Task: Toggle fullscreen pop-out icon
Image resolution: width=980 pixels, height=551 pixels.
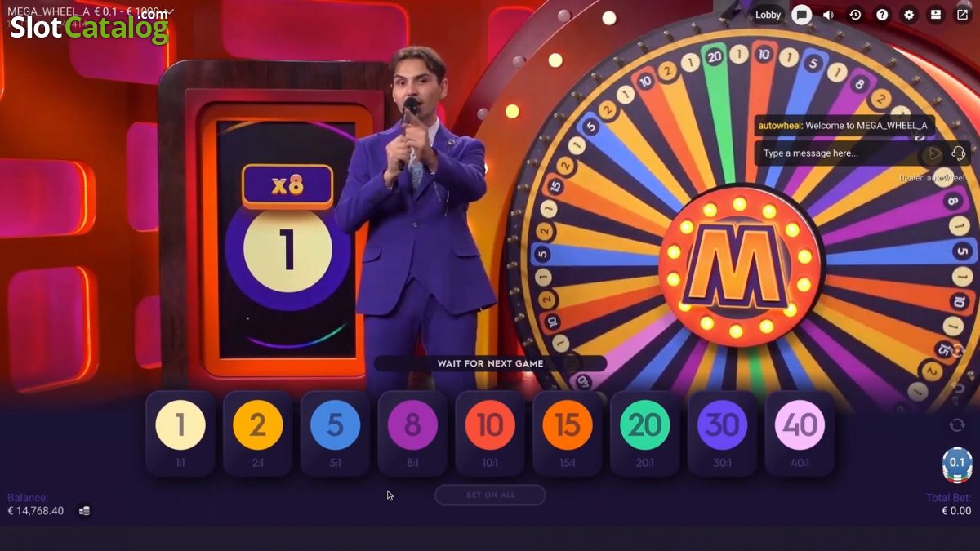Action: (962, 15)
